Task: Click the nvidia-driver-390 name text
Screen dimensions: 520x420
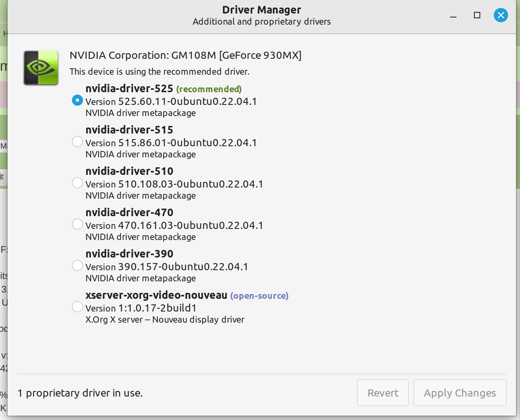Action: (x=130, y=254)
